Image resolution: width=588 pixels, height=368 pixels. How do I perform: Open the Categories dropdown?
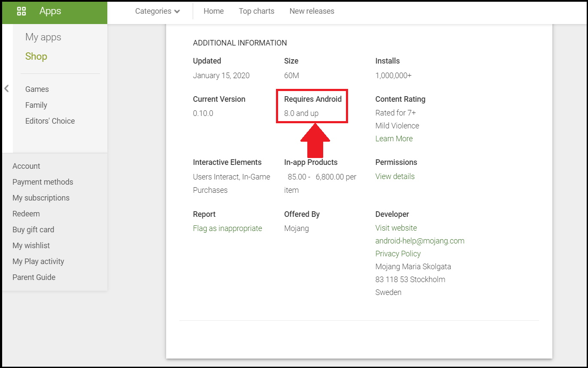pyautogui.click(x=158, y=11)
